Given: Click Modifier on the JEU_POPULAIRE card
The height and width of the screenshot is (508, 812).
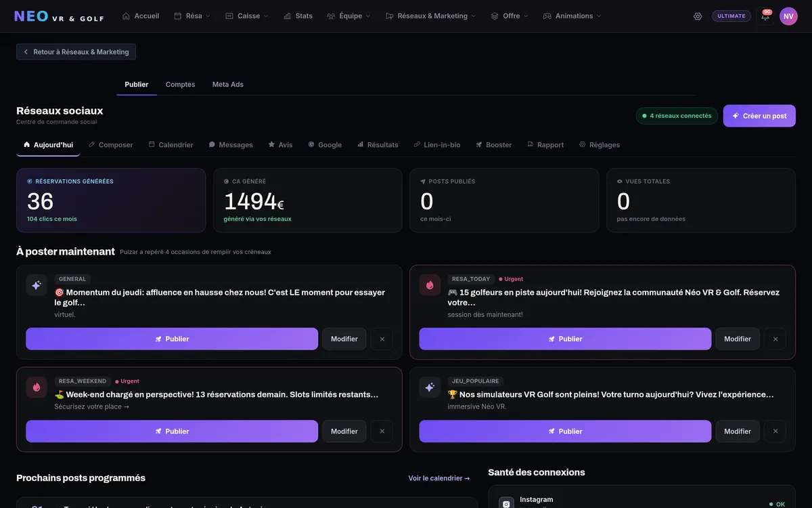Looking at the screenshot, I should pos(738,431).
